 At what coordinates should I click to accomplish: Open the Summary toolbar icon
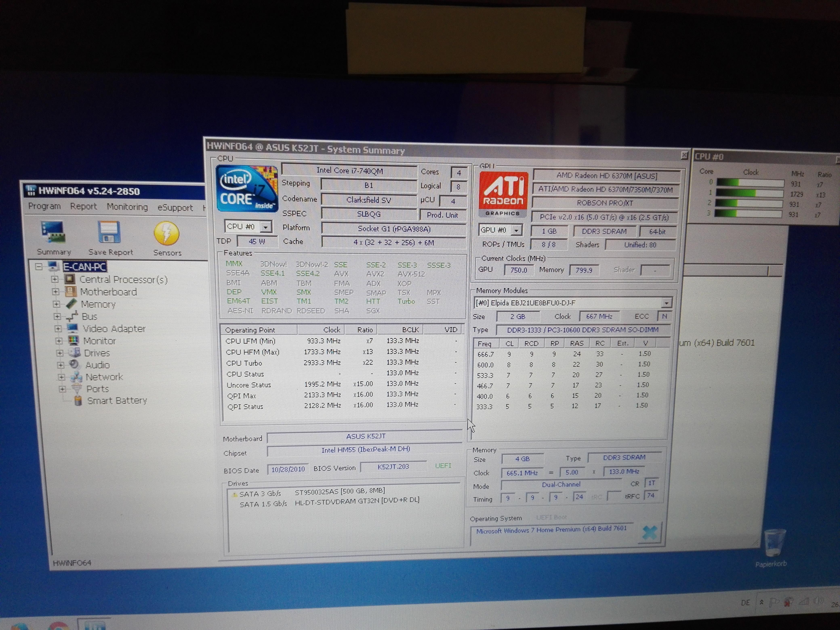coord(54,232)
